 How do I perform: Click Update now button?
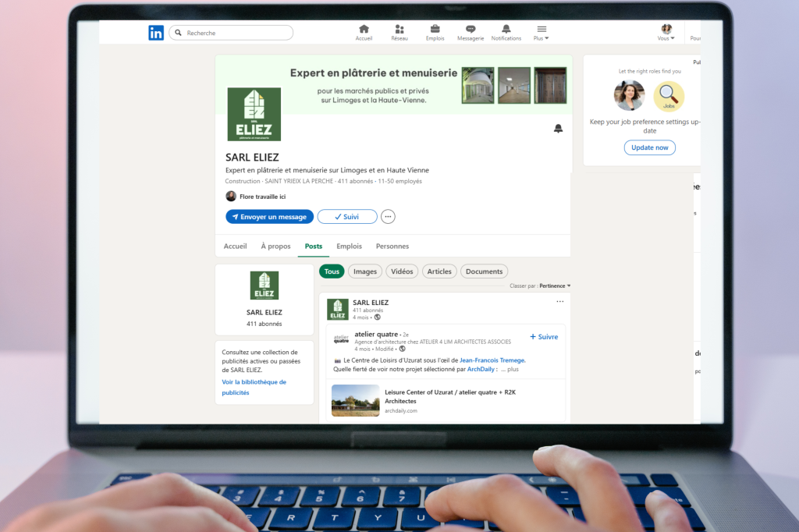650,147
